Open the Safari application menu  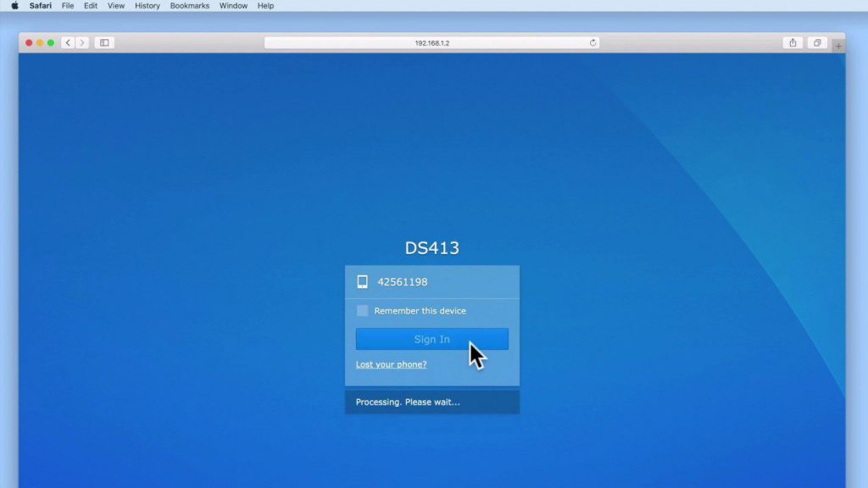[41, 6]
